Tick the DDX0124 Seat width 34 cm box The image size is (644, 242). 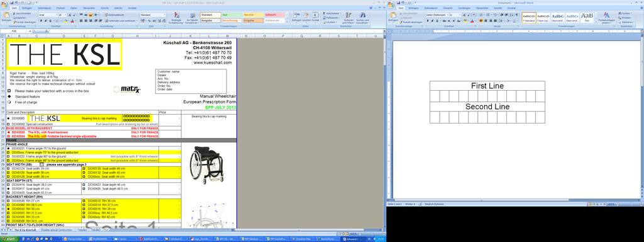tap(9, 168)
